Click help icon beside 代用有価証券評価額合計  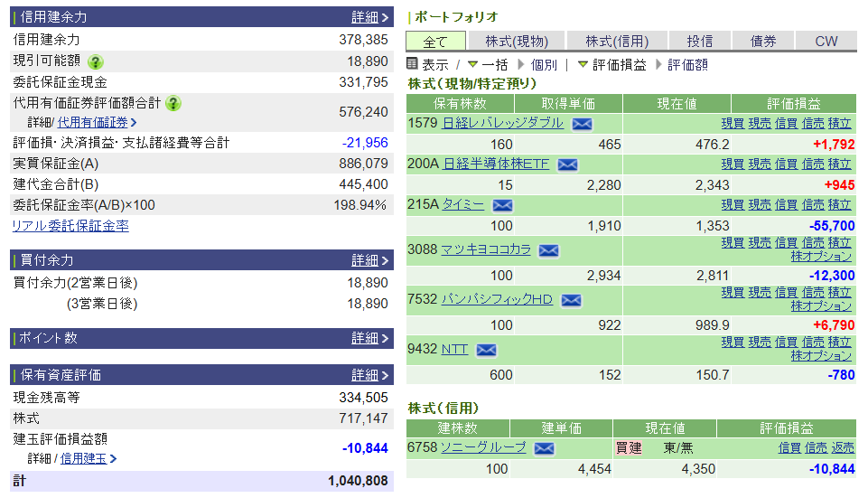[174, 103]
